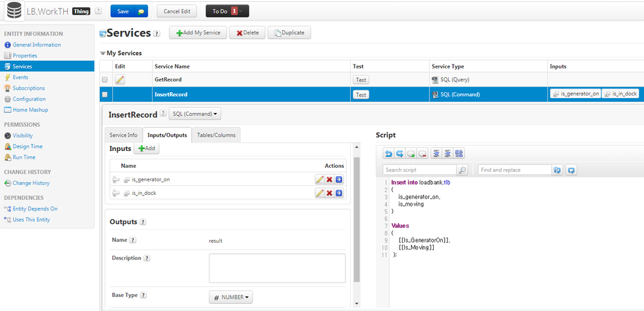Viewport: 644px width, 311px height.
Task: Click the blue arrow icon for is_generator_on input
Action: click(339, 179)
